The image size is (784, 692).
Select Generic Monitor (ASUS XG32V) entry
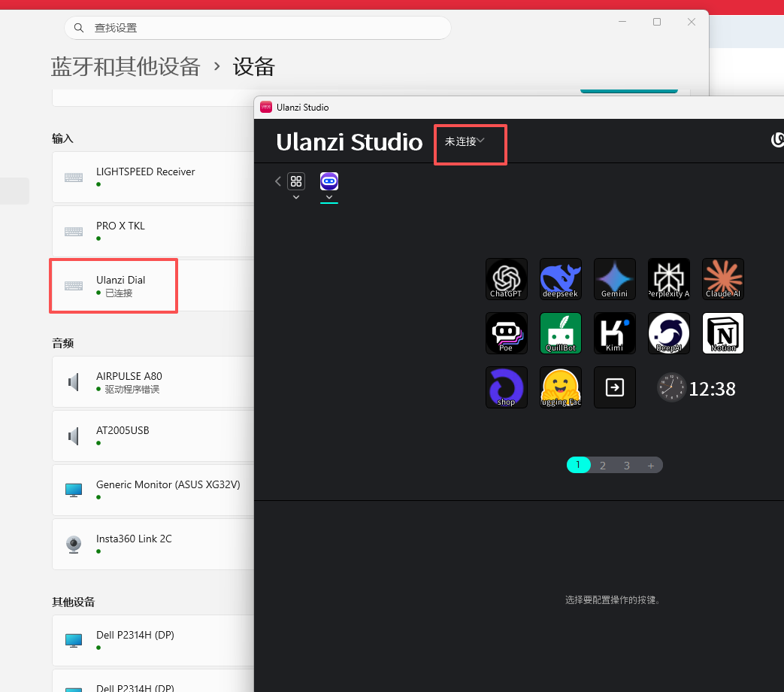click(153, 490)
